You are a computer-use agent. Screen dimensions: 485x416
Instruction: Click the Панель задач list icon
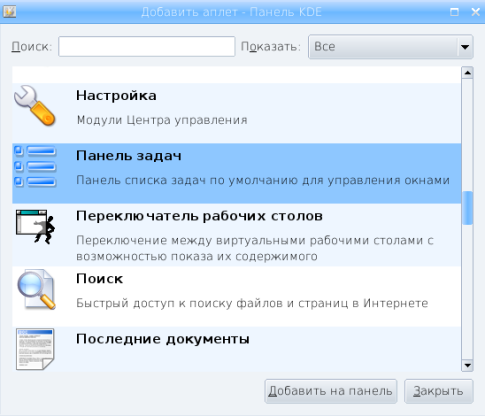(x=35, y=166)
